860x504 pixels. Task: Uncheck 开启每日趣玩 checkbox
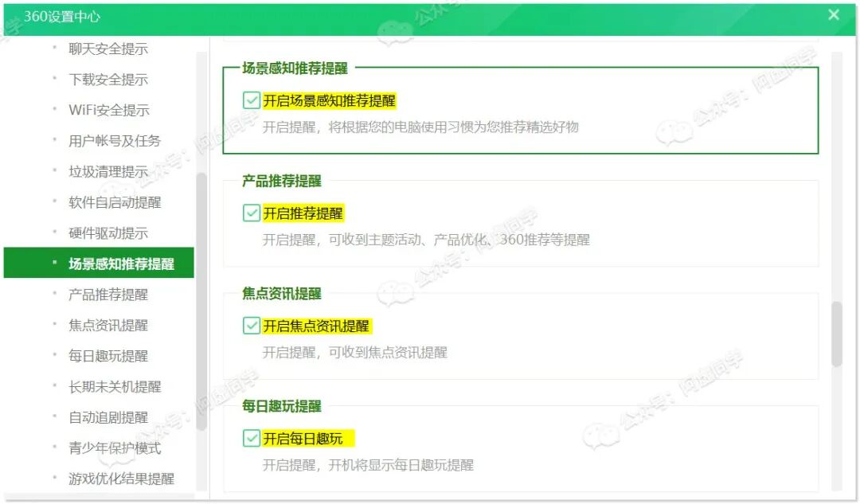click(251, 439)
